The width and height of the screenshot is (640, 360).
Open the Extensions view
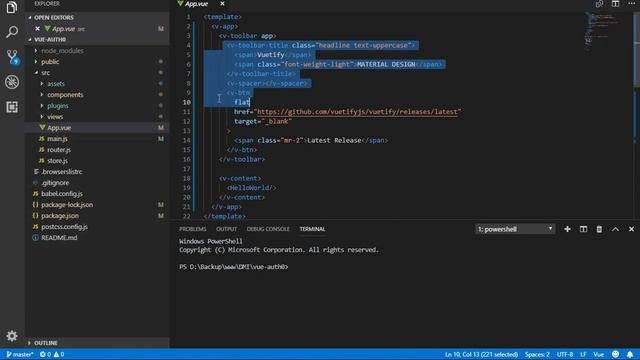coord(12,107)
